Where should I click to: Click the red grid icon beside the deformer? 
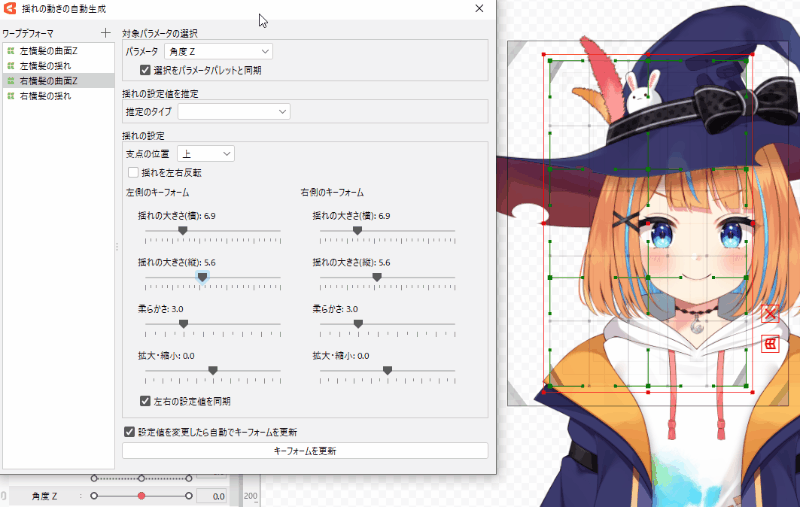pos(770,344)
